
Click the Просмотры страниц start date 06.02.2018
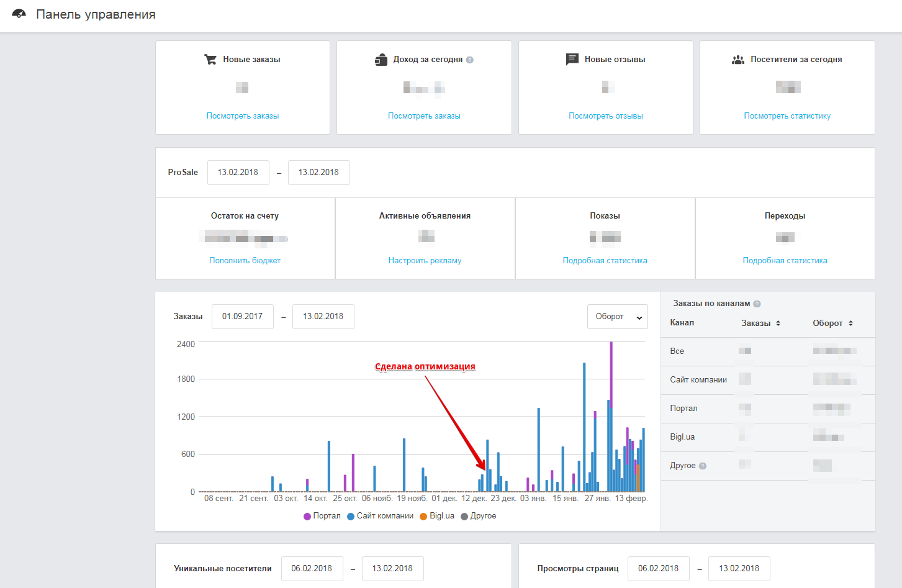pyautogui.click(x=658, y=569)
